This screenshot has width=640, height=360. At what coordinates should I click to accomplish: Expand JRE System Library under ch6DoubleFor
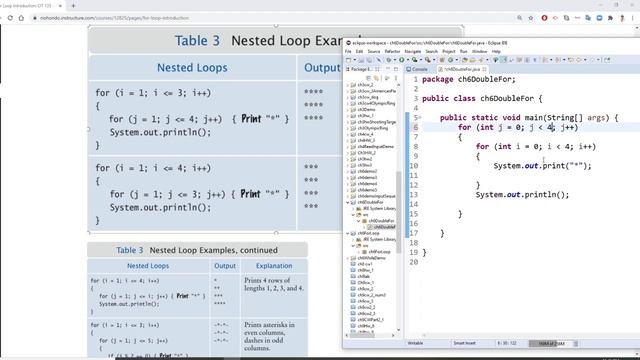353,209
